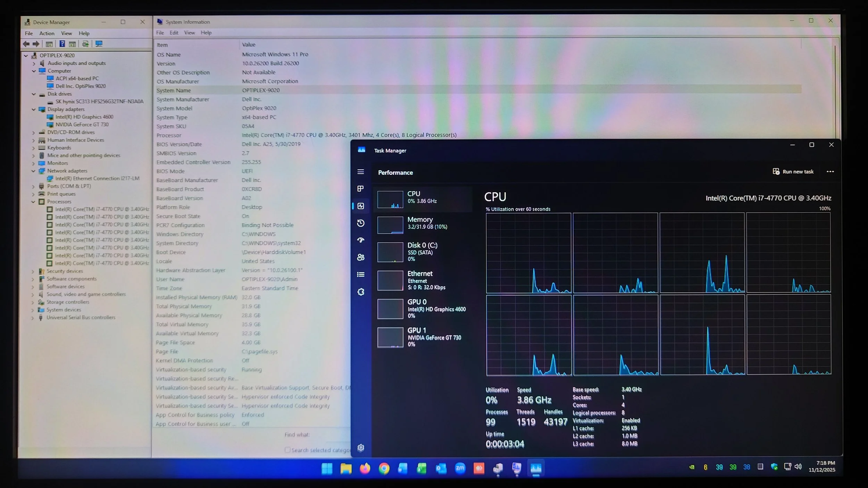Viewport: 868px width, 488px height.
Task: Click the Task Manager hamburger navigation icon
Action: (x=361, y=172)
